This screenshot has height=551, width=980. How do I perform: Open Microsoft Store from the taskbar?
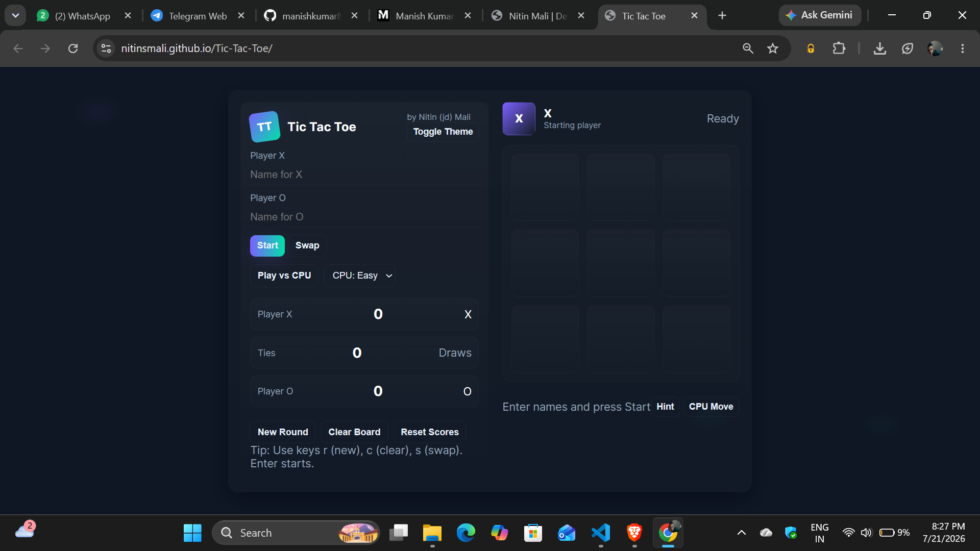click(x=533, y=533)
